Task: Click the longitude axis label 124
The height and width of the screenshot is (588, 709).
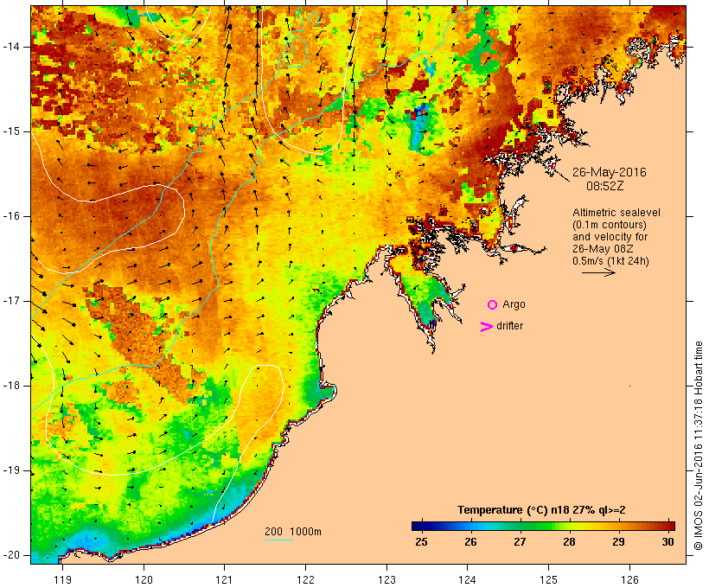Action: [x=467, y=580]
